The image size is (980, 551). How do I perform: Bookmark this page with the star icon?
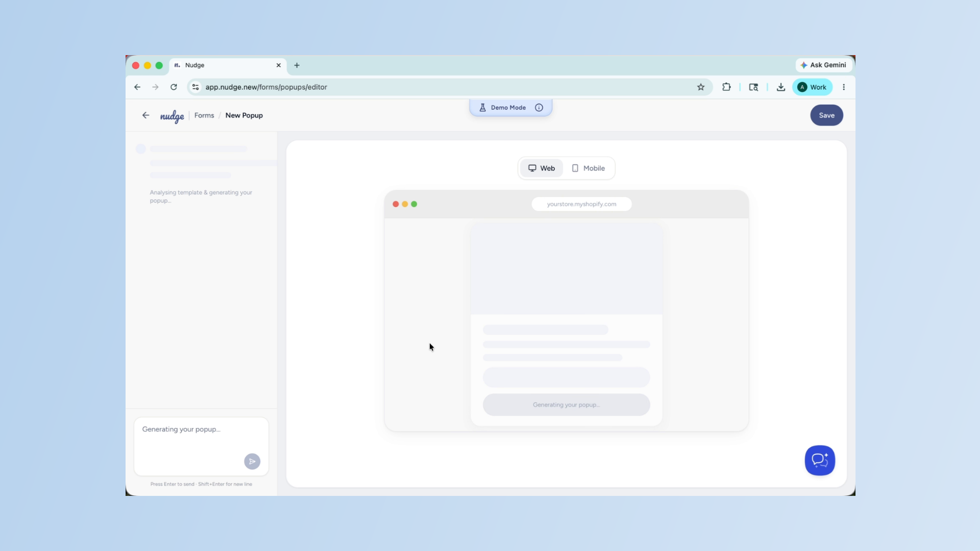[x=701, y=87]
